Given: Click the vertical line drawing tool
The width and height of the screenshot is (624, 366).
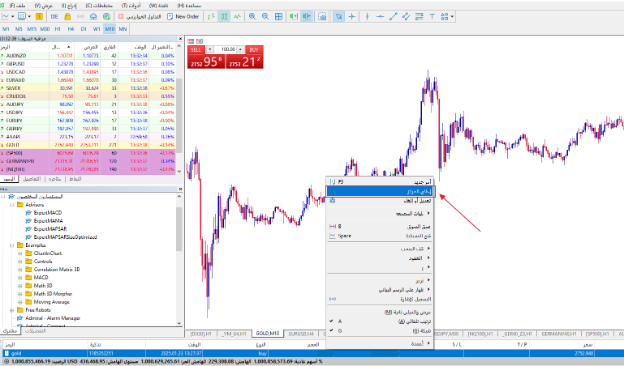Looking at the screenshot, I should pyautogui.click(x=367, y=17).
